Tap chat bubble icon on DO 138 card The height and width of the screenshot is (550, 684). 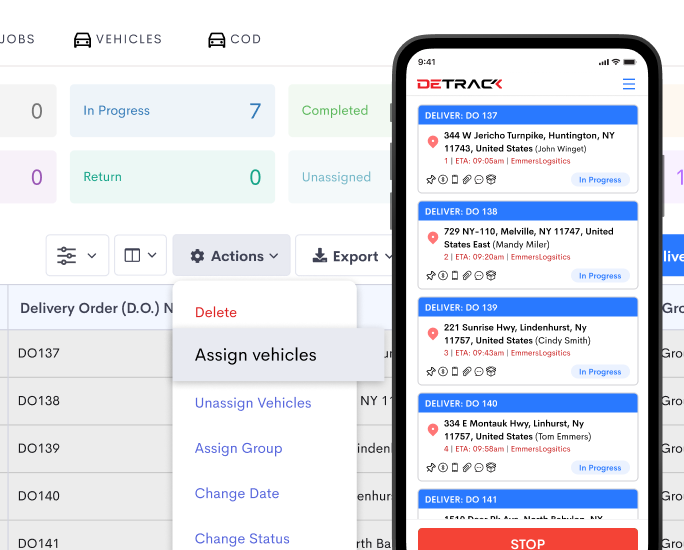pyautogui.click(x=479, y=275)
